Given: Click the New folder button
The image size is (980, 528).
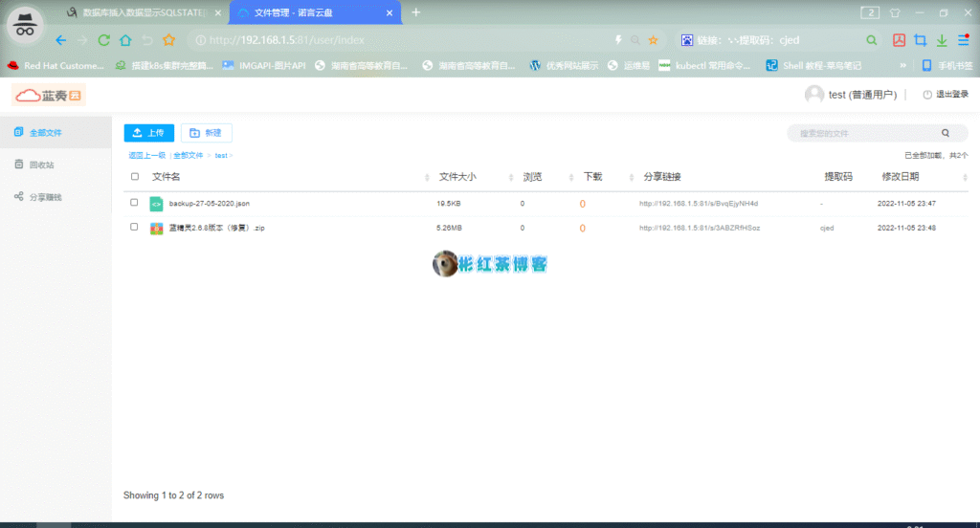Looking at the screenshot, I should point(207,133).
